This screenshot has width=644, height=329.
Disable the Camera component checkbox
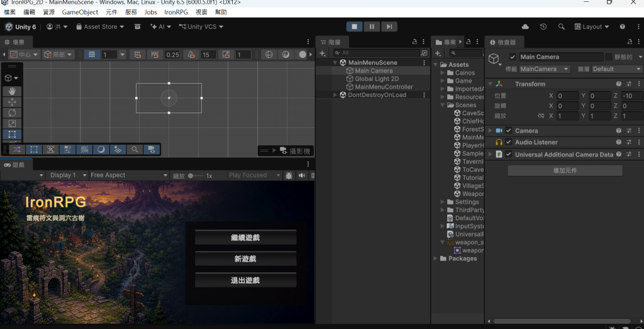[x=508, y=131]
